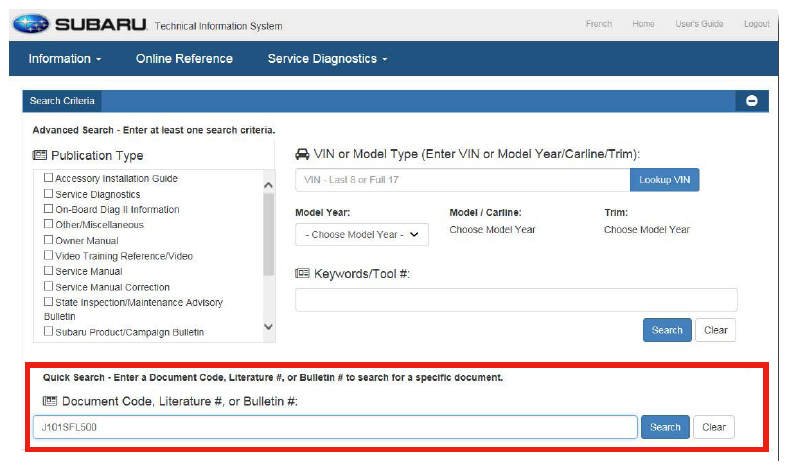Click 'Choose Model Year' under Trim

647,230
